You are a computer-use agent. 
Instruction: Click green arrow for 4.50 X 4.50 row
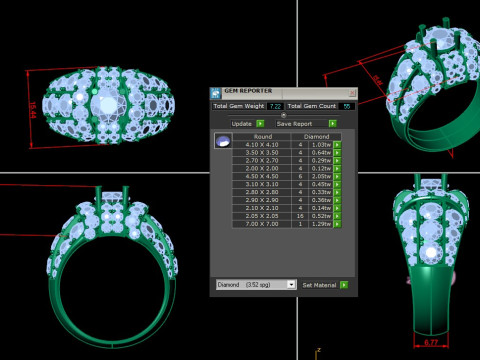tap(337, 176)
